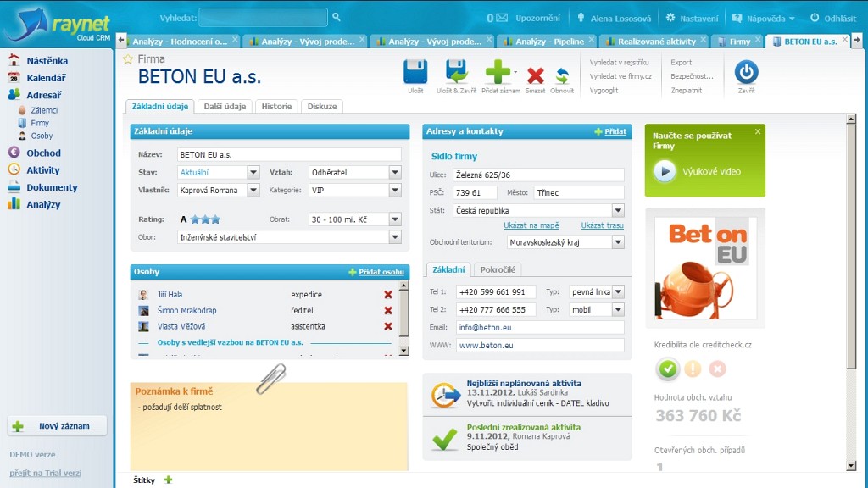
Task: Close the Firmy tab
Action: [x=759, y=39]
